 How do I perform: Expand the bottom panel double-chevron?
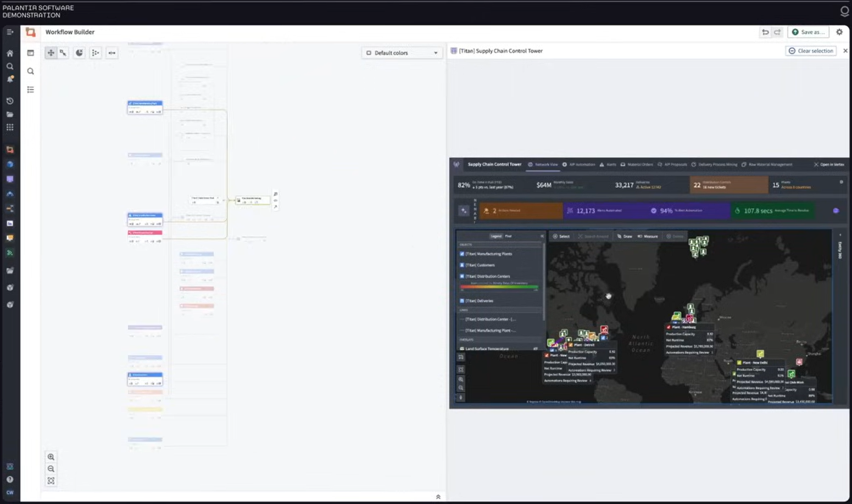tap(438, 497)
